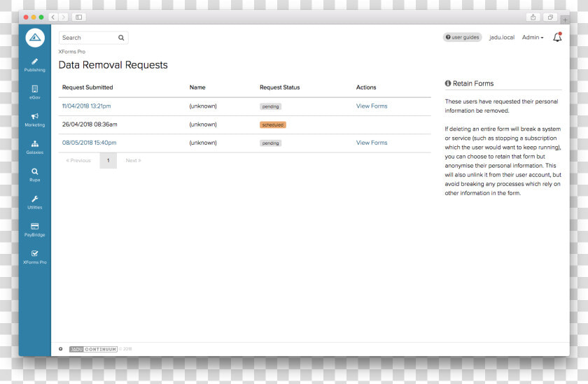Open the Marketing megaphone section

[x=35, y=120]
